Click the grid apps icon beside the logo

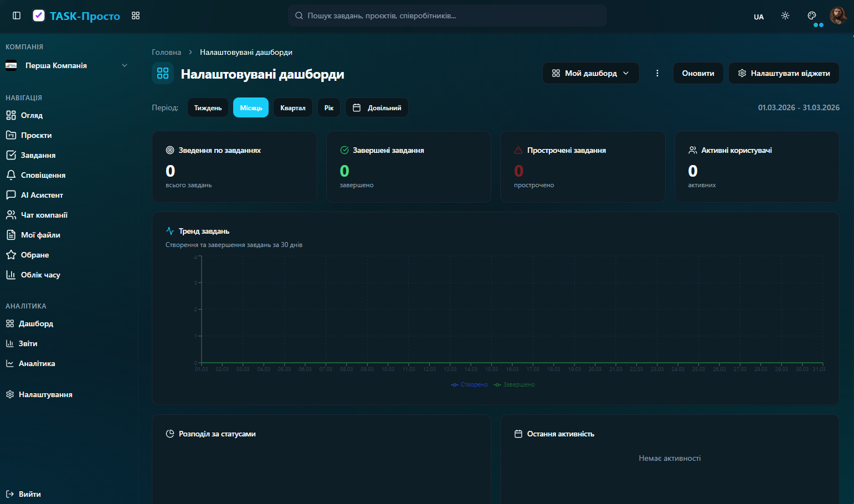click(136, 16)
